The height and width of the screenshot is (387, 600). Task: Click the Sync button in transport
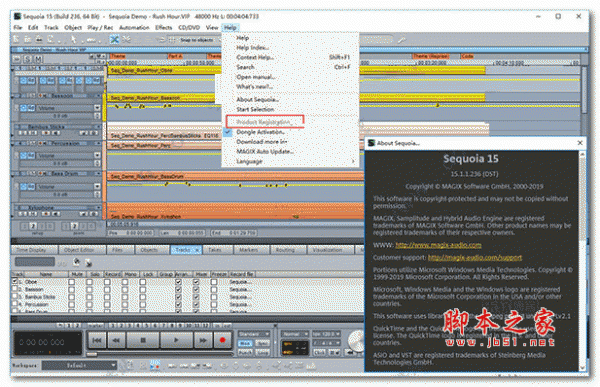tap(262, 343)
